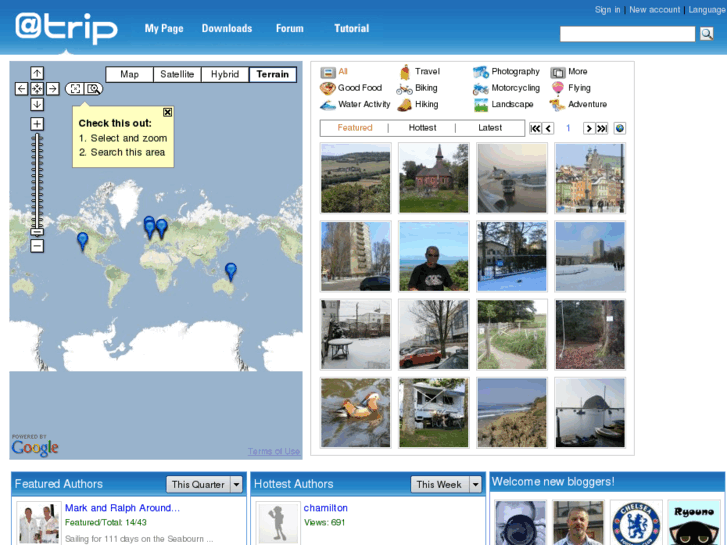727x545 pixels.
Task: Open the red car street thumbnail
Action: pyautogui.click(x=434, y=334)
